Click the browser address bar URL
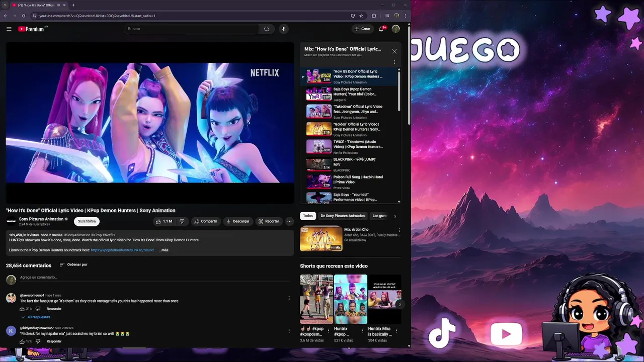644x362 pixels. tap(97, 16)
